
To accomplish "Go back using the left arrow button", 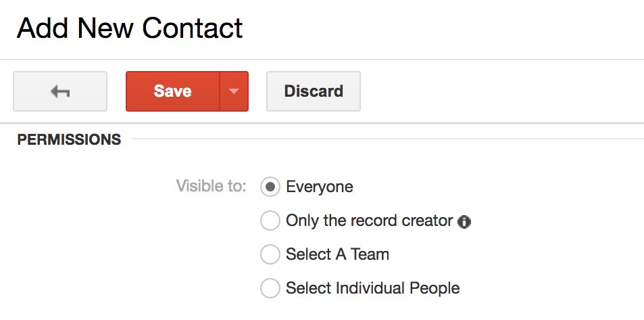I will click(x=60, y=91).
